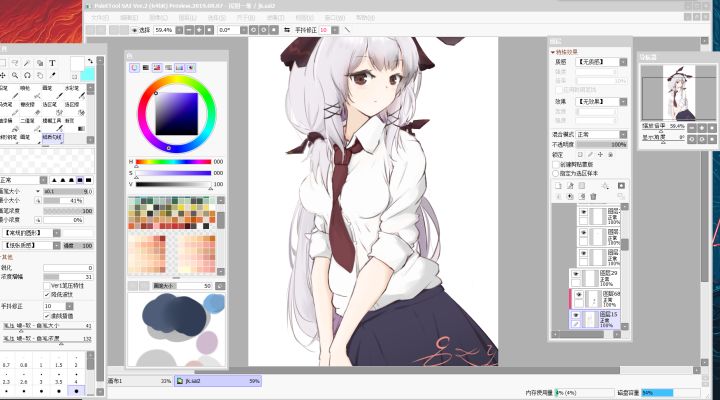Hide layer 图层29 via eye icon
The image size is (720, 400).
point(576,274)
